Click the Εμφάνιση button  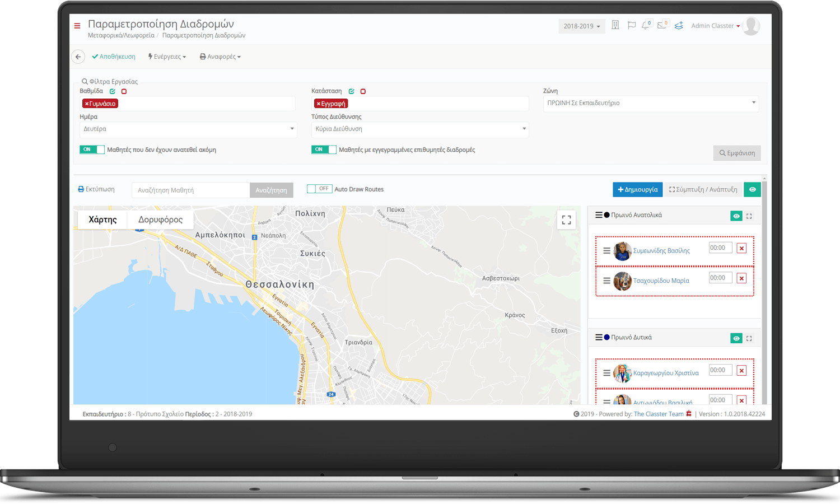(737, 153)
